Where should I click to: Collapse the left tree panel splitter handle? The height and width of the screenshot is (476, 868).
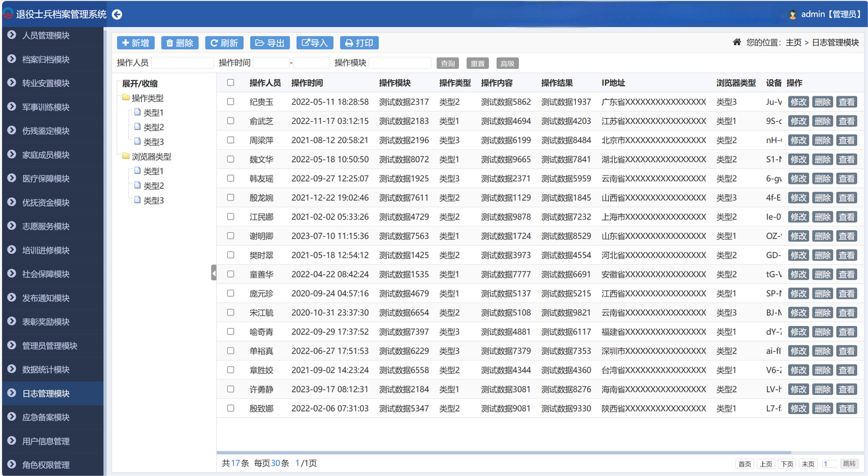214,273
